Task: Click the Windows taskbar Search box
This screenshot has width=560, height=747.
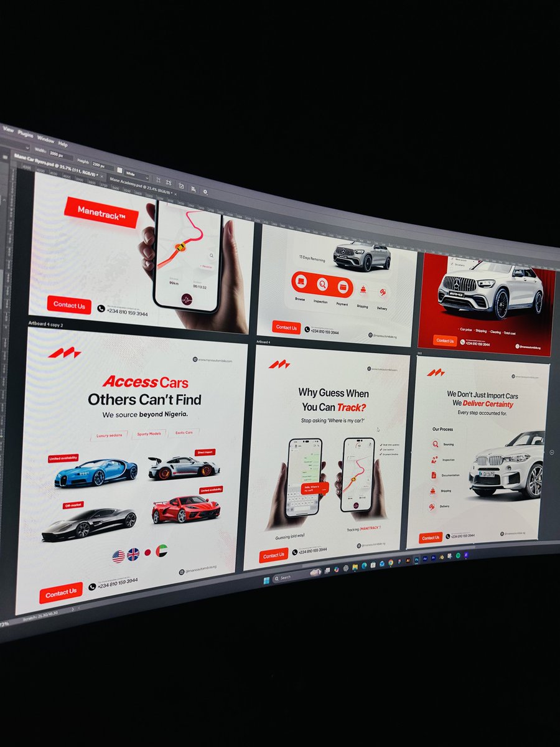Action: [297, 575]
